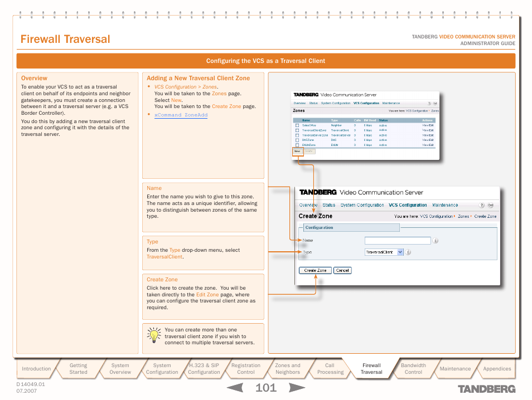Tick the TraversalClientZone checkbox
The width and height of the screenshot is (532, 400).
[297, 130]
